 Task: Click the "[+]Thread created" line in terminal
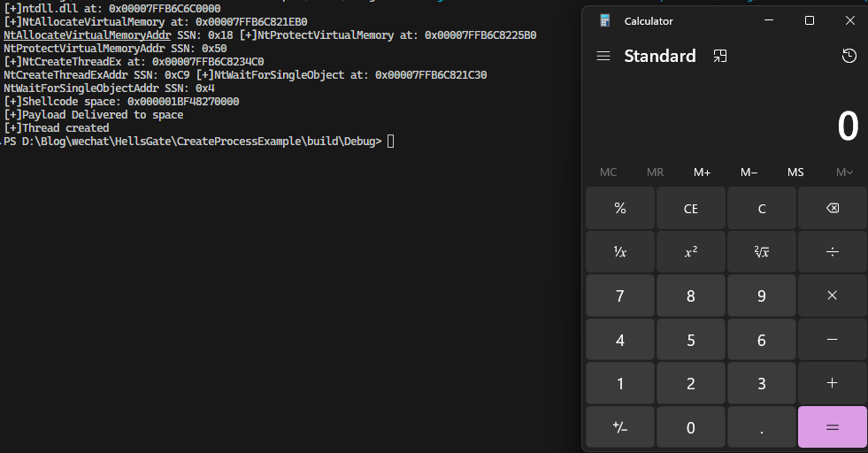[x=57, y=128]
